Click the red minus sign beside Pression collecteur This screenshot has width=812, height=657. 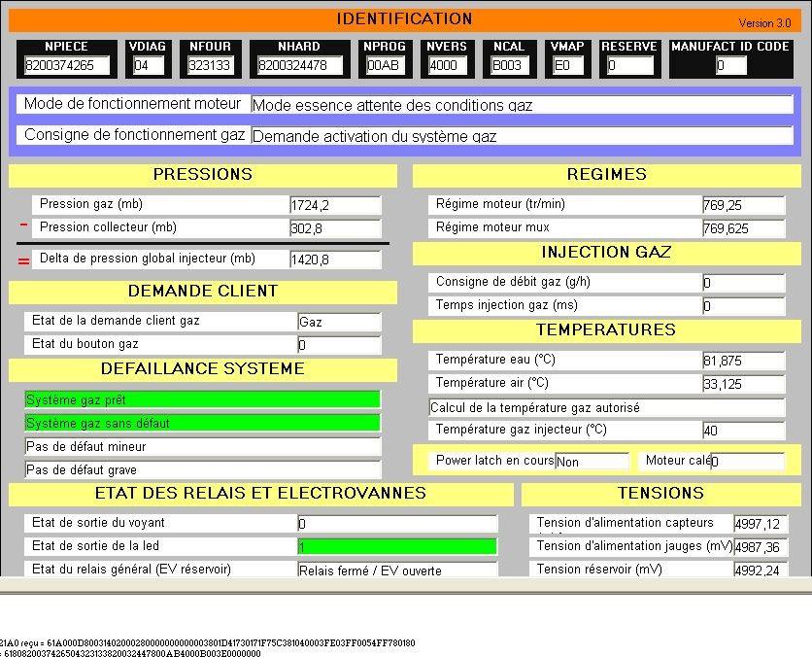pyautogui.click(x=23, y=225)
